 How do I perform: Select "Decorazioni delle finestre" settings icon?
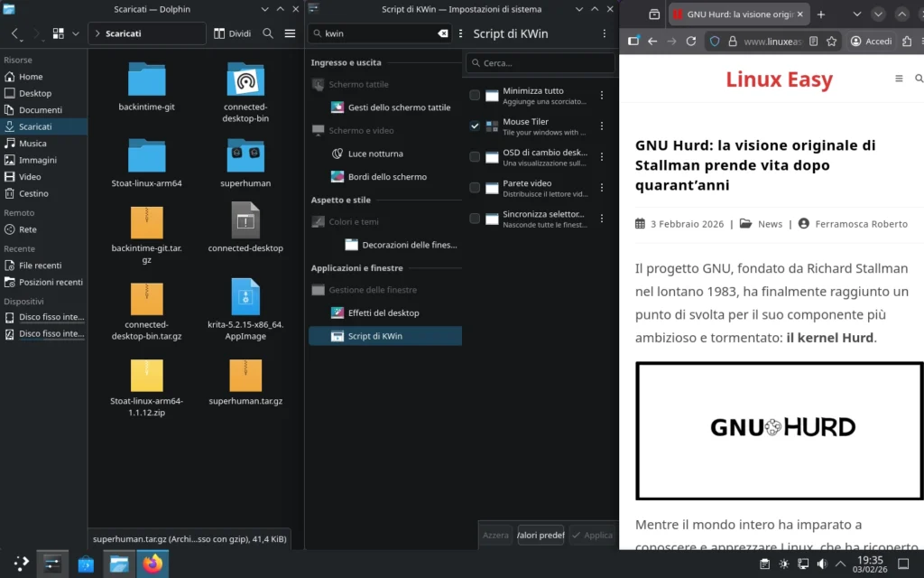[x=352, y=243]
